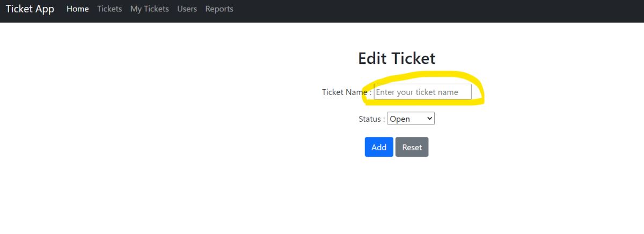Click the 'Ticket Name :' label

347,92
